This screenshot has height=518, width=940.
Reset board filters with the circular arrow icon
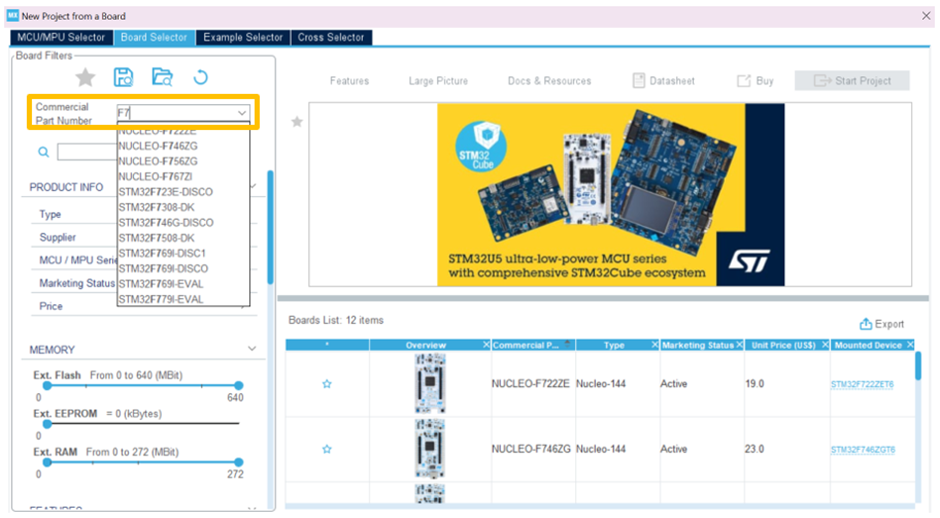tap(200, 77)
